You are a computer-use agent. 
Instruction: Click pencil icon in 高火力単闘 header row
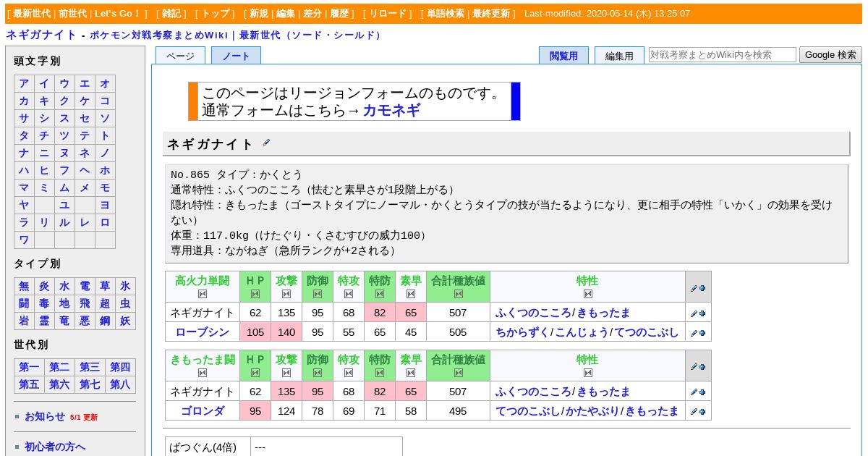(x=694, y=287)
